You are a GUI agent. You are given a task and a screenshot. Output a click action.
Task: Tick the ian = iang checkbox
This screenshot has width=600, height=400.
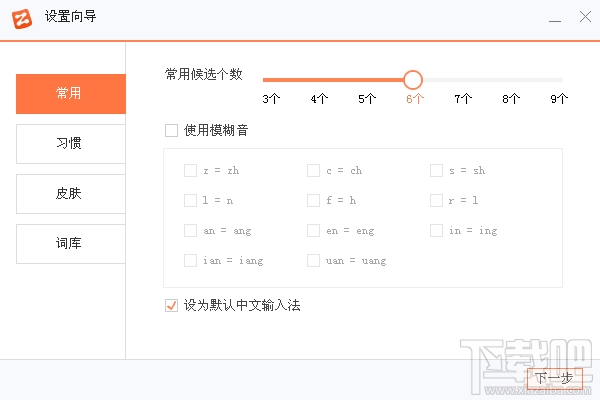click(x=191, y=260)
